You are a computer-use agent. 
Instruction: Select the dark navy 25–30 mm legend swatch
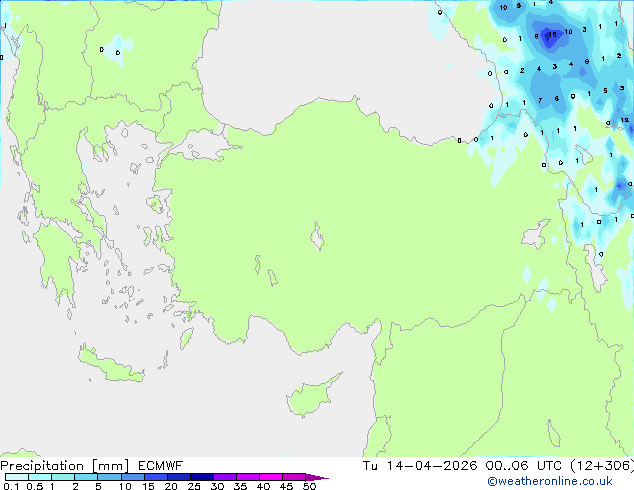click(201, 477)
